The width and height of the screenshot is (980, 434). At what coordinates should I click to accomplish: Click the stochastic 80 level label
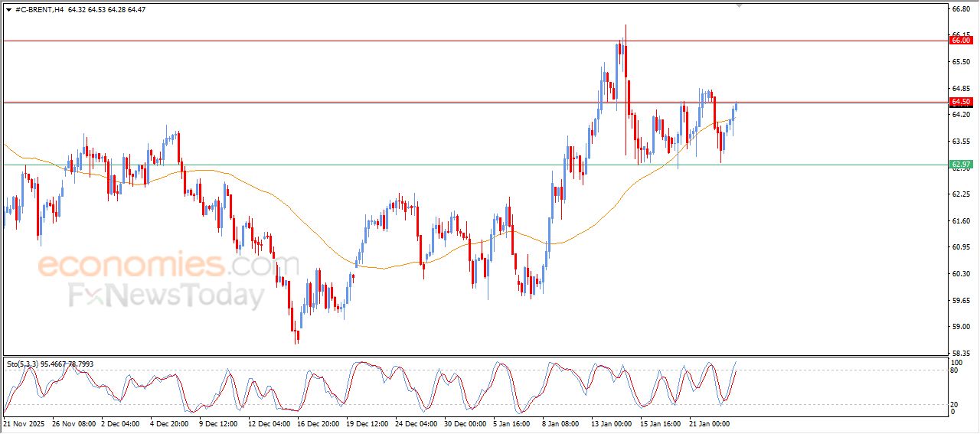coord(955,370)
